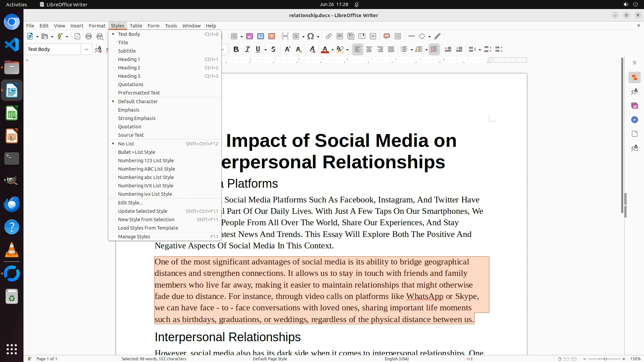
Task: Apply the red font color swatch
Action: [325, 50]
